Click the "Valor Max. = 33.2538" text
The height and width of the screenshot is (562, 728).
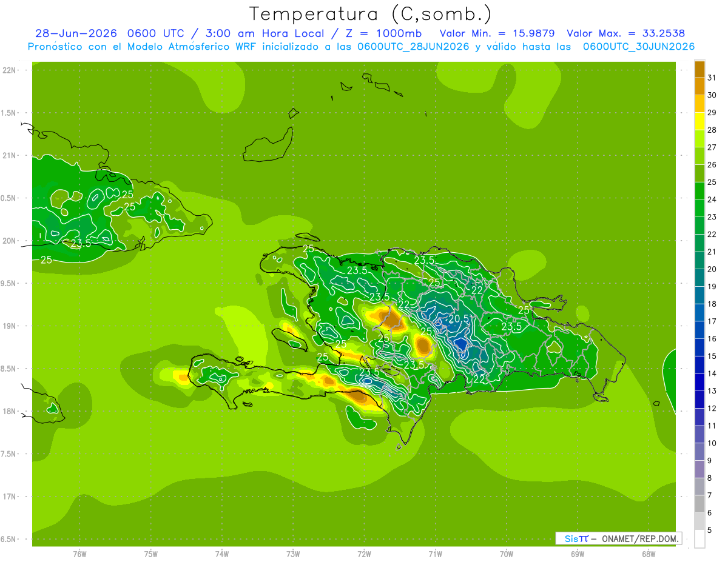[625, 33]
